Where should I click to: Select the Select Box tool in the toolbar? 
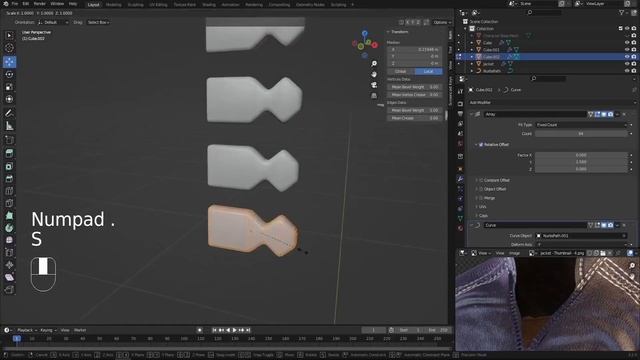point(9,36)
